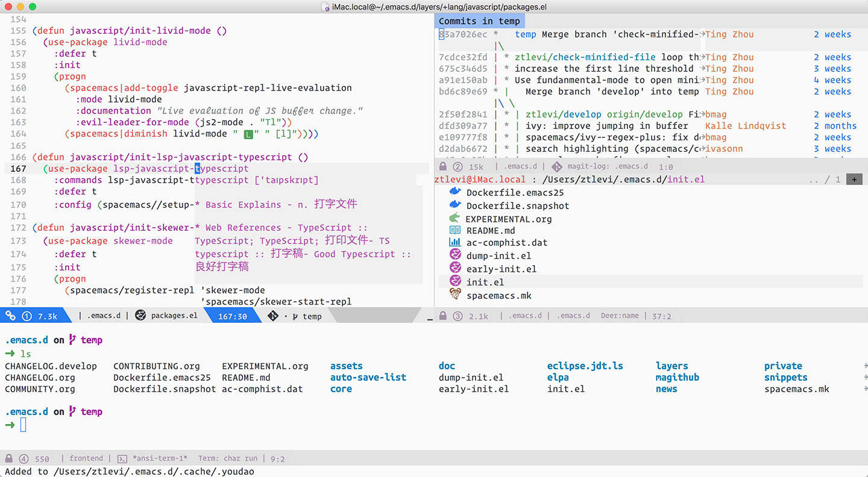
Task: Click git branch icon in first shell prompt
Action: point(72,340)
